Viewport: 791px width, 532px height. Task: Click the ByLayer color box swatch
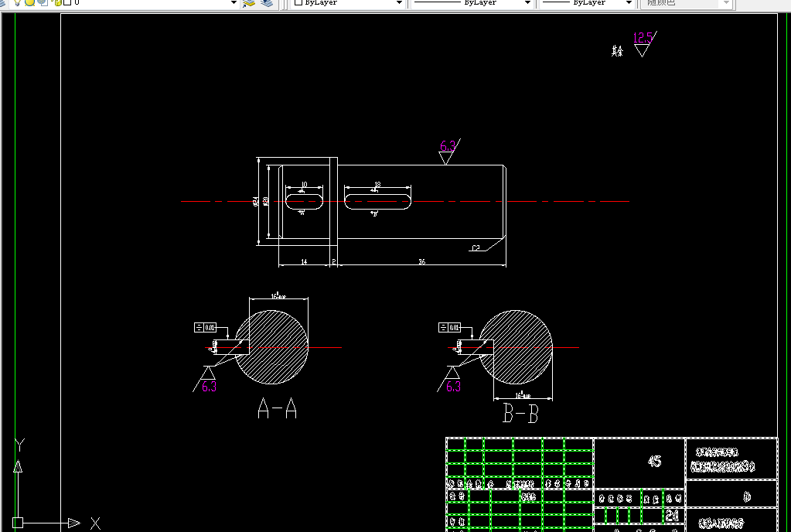tap(298, 2)
